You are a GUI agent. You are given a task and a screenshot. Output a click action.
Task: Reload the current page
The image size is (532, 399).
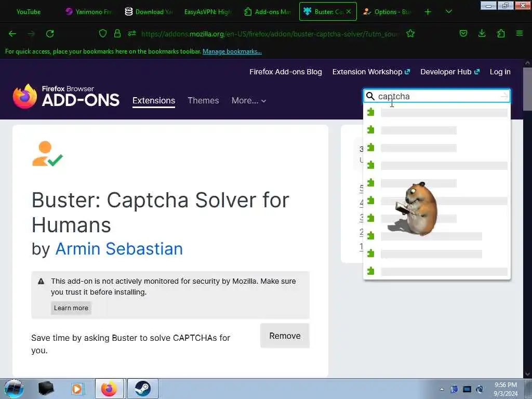tap(50, 34)
